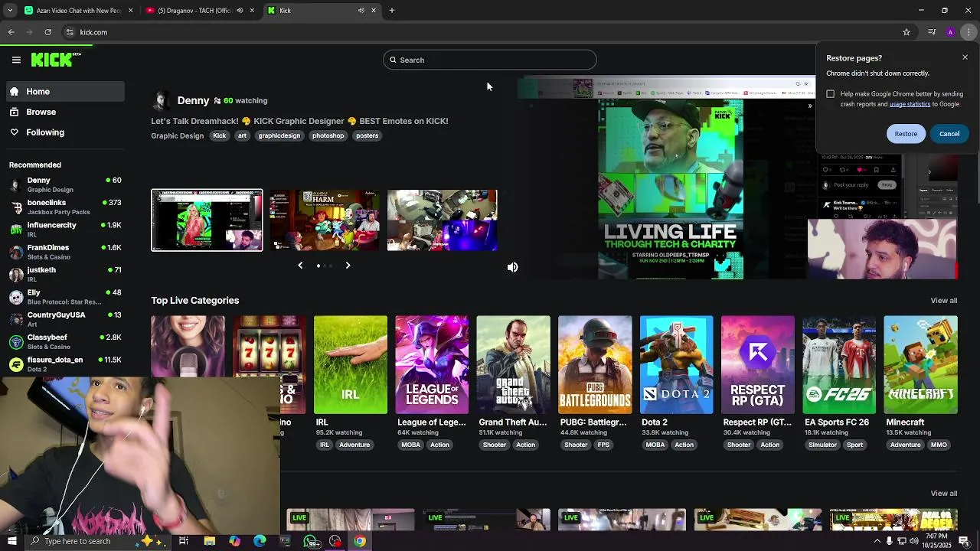Open Task View on the taskbar
Screen dimensions: 980x551
point(184,541)
